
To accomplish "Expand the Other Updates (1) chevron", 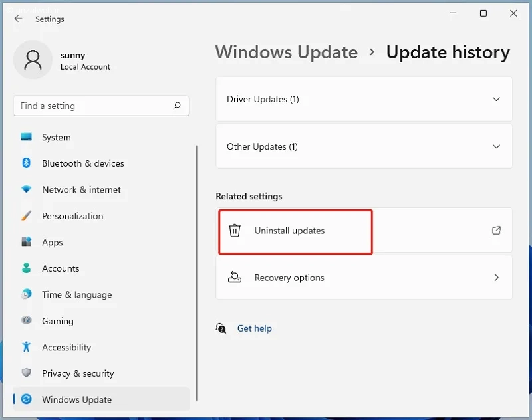I will [x=496, y=146].
